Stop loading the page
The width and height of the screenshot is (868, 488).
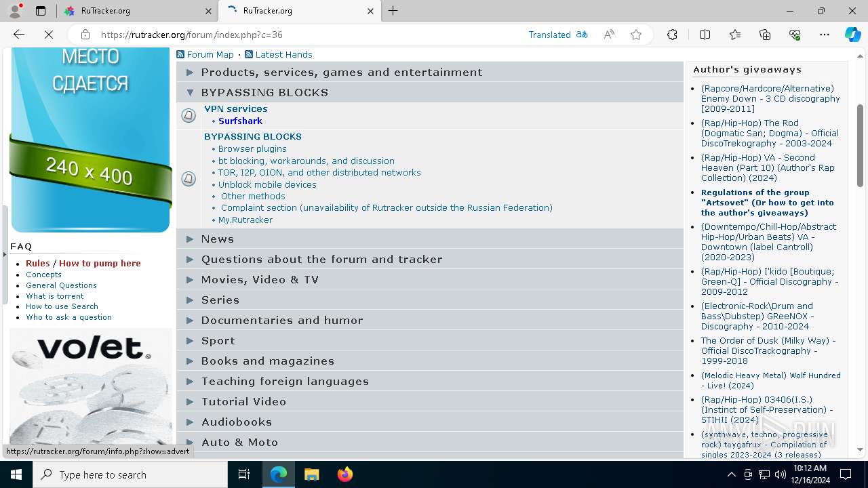click(49, 35)
